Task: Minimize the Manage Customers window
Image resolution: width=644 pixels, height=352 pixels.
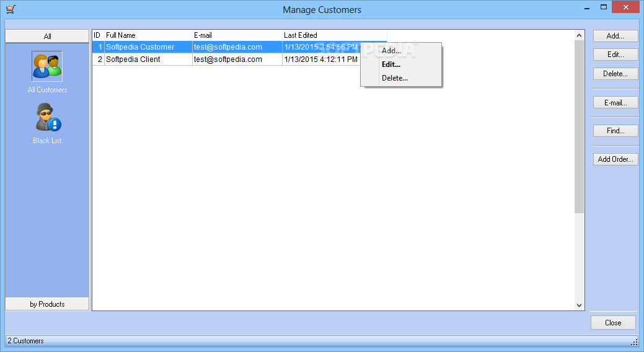Action: pyautogui.click(x=587, y=7)
